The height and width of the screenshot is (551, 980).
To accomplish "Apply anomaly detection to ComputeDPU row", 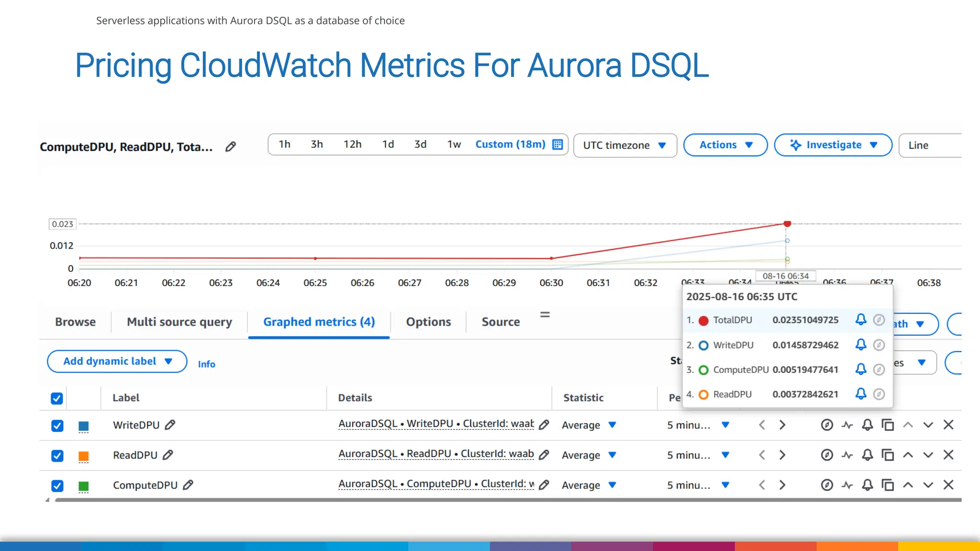I will [847, 485].
